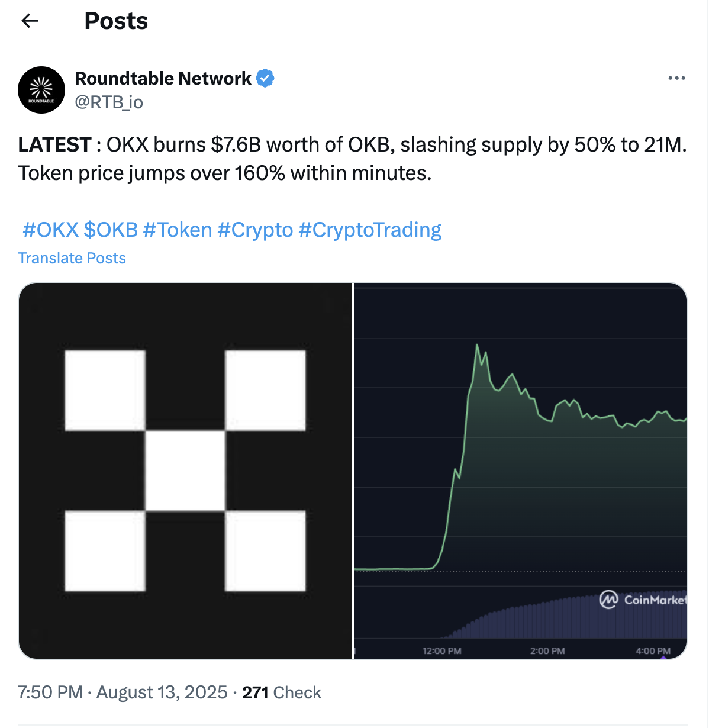Click the price peak on the chart
Screen dimensions: 709x728
click(477, 345)
